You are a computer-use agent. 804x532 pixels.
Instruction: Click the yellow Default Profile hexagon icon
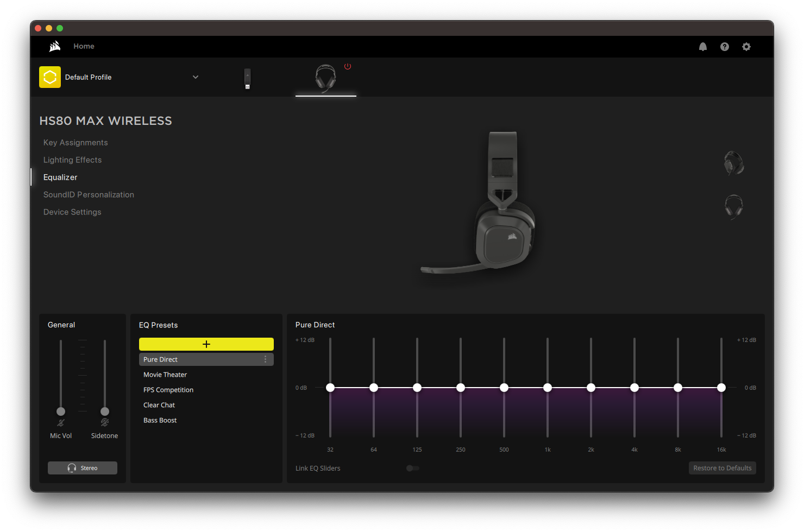(x=50, y=77)
